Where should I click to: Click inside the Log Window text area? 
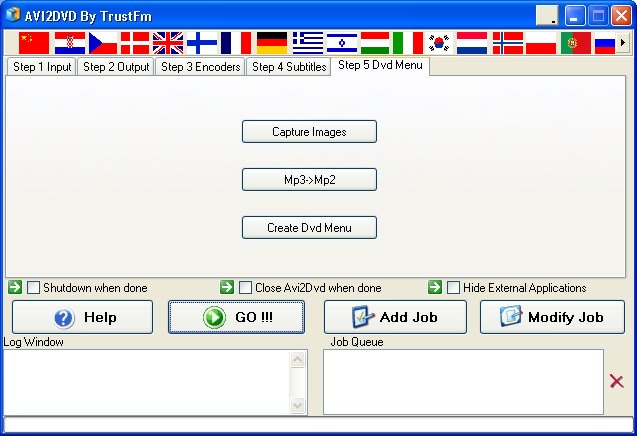pos(147,382)
